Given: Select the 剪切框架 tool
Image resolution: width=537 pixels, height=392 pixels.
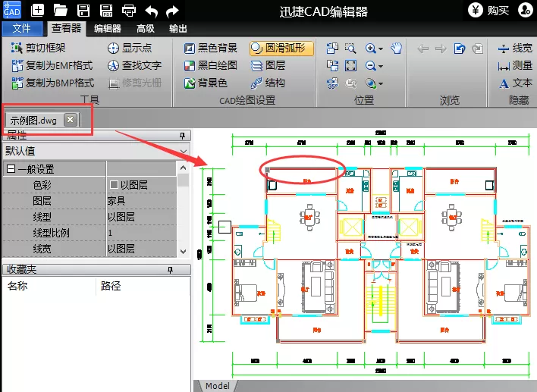Looking at the screenshot, I should (x=38, y=48).
